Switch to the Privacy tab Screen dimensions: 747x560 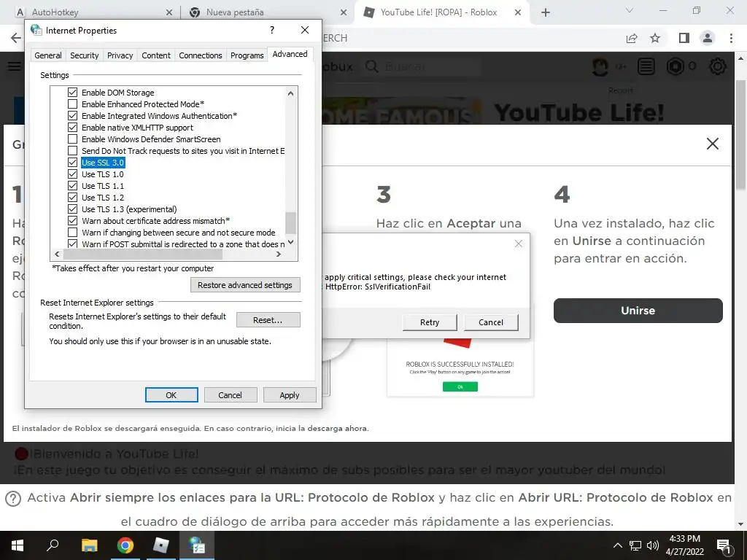(120, 55)
